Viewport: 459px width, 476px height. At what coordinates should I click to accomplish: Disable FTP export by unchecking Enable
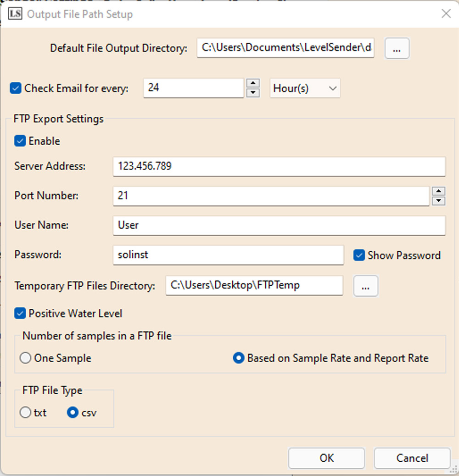pyautogui.click(x=19, y=141)
